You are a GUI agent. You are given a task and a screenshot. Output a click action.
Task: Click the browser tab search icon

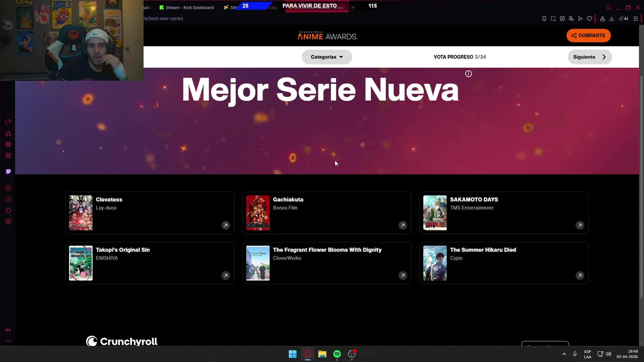click(x=608, y=8)
